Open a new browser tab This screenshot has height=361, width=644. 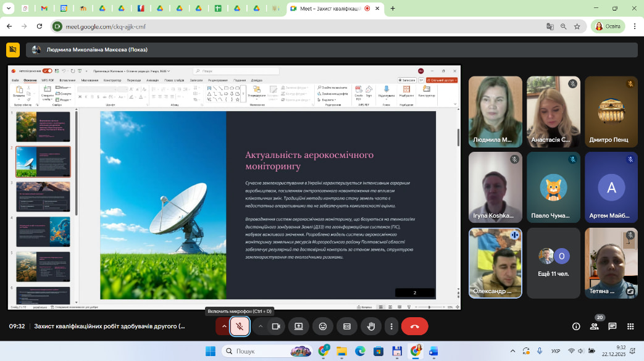[x=393, y=9]
